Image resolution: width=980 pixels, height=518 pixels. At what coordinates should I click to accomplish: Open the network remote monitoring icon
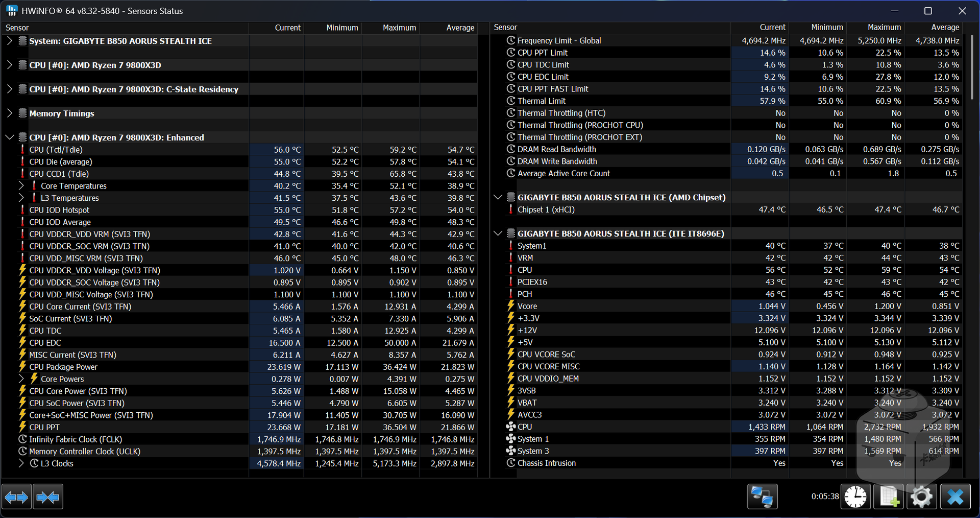pos(762,497)
